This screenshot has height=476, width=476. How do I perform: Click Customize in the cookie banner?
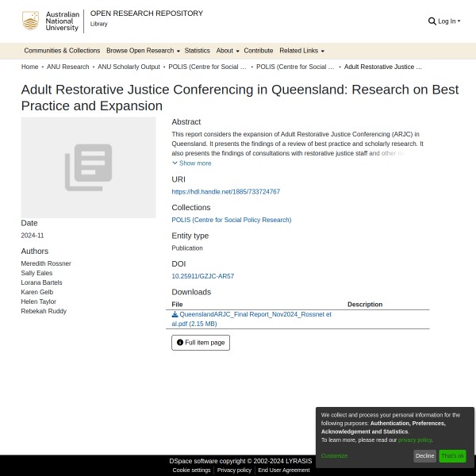click(334, 456)
